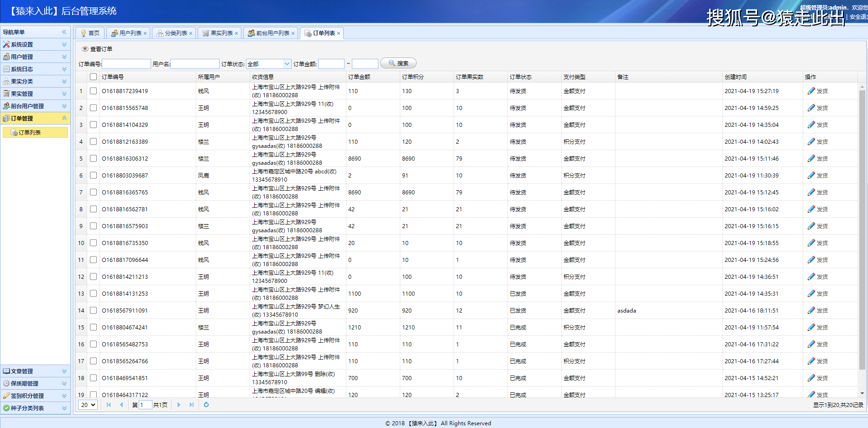The image size is (868, 428).
Task: Open the page size dropdown showing 20
Action: (x=88, y=405)
